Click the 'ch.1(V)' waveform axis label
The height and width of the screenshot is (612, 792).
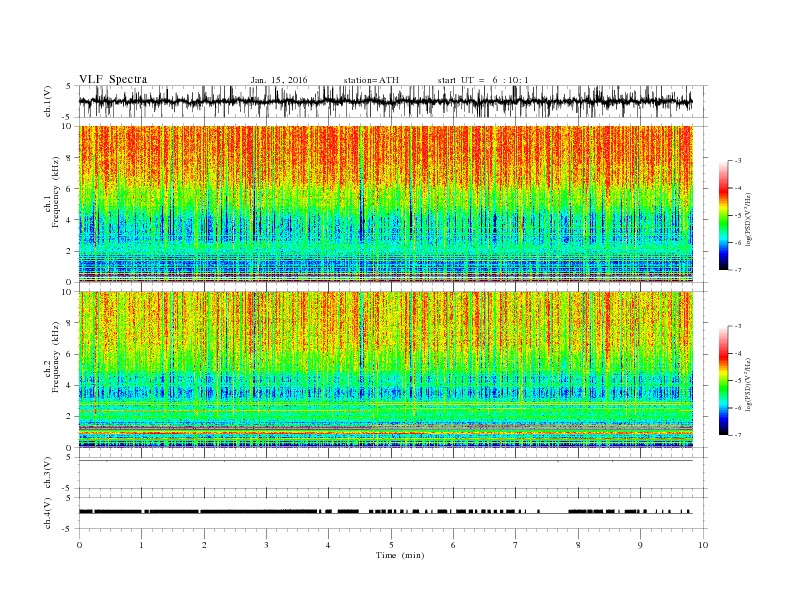click(48, 101)
